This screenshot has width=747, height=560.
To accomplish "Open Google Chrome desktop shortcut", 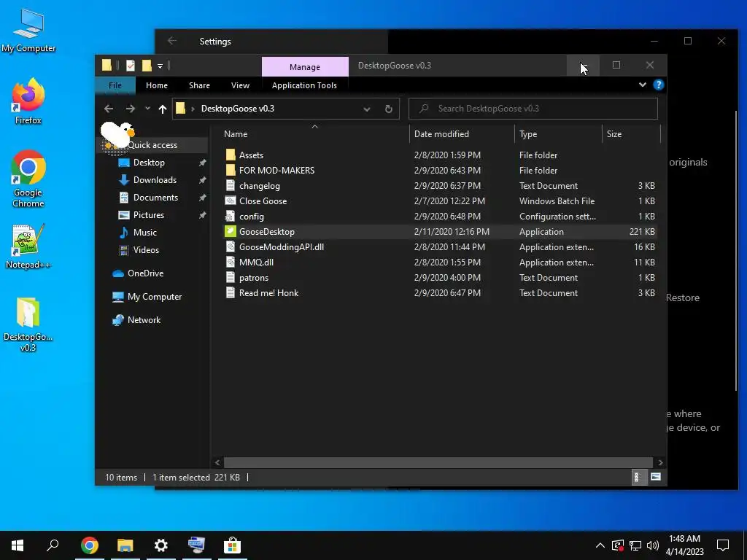I will point(28,179).
